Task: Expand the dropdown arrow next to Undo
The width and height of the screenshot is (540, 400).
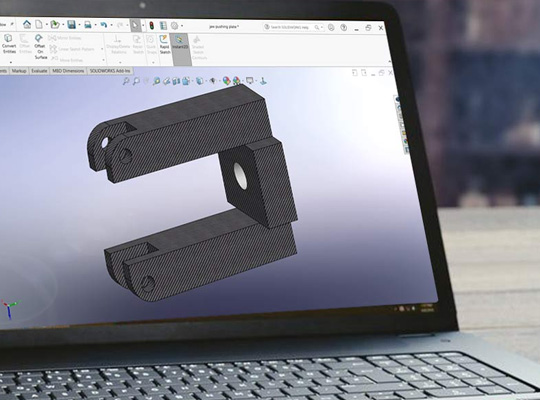Action: click(x=111, y=25)
